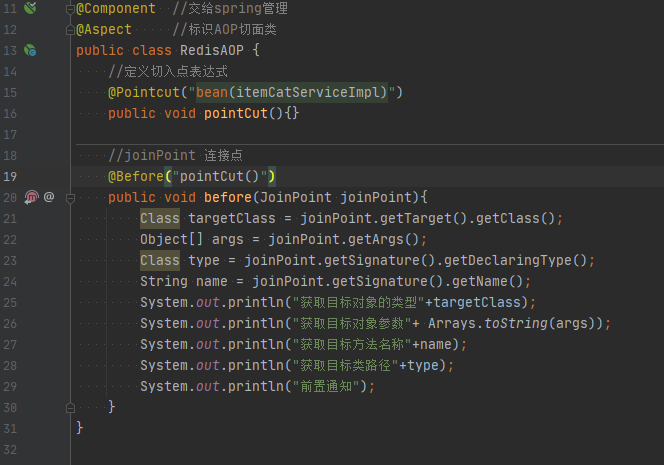Click the @Before annotation
Screen dimensions: 664x465
pyautogui.click(x=136, y=176)
